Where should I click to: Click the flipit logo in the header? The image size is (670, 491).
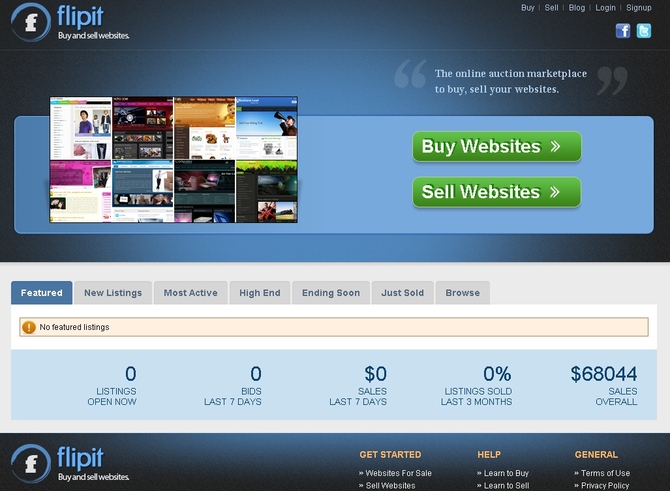coord(70,22)
